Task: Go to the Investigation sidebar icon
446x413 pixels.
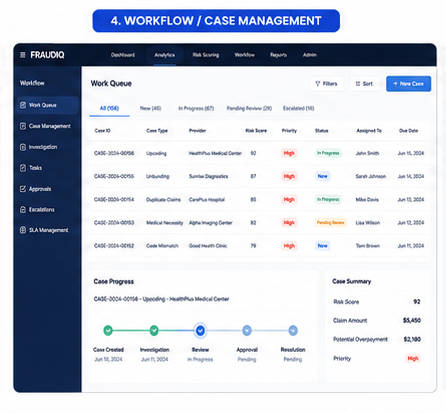Action: [23, 147]
